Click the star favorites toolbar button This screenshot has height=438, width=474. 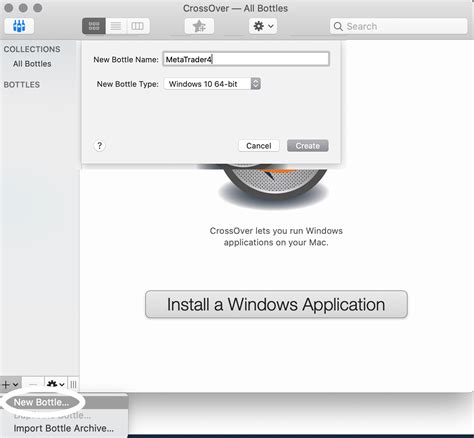(x=199, y=26)
